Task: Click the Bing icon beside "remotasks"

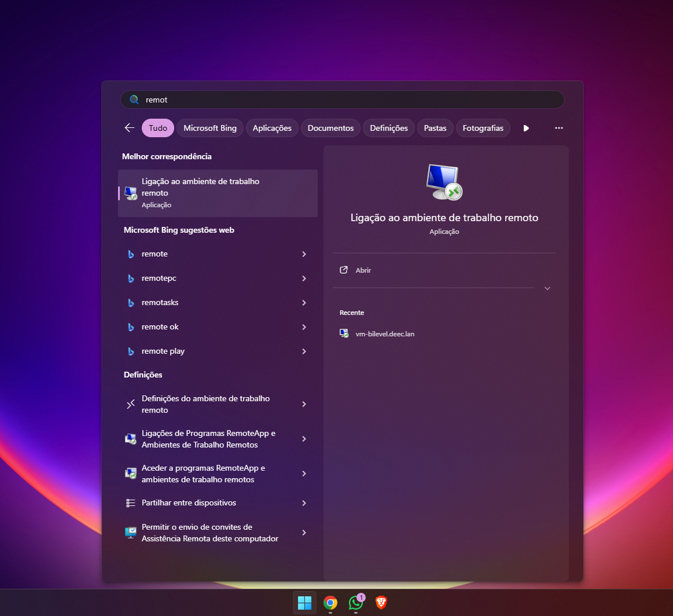Action: pyautogui.click(x=131, y=303)
